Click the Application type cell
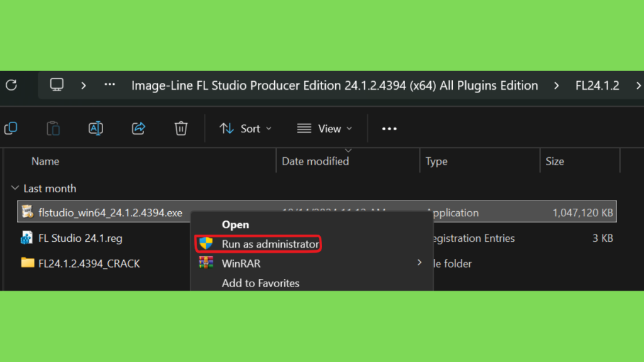 pos(456,212)
